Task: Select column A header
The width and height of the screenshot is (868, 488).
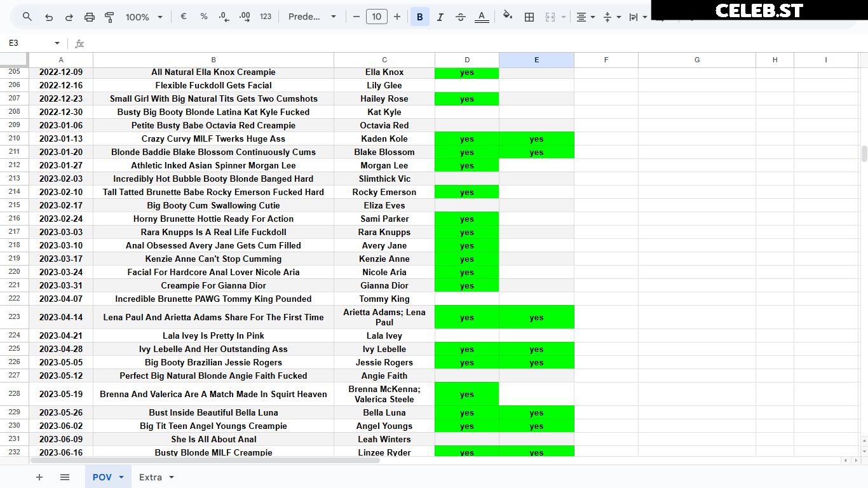Action: coord(61,60)
